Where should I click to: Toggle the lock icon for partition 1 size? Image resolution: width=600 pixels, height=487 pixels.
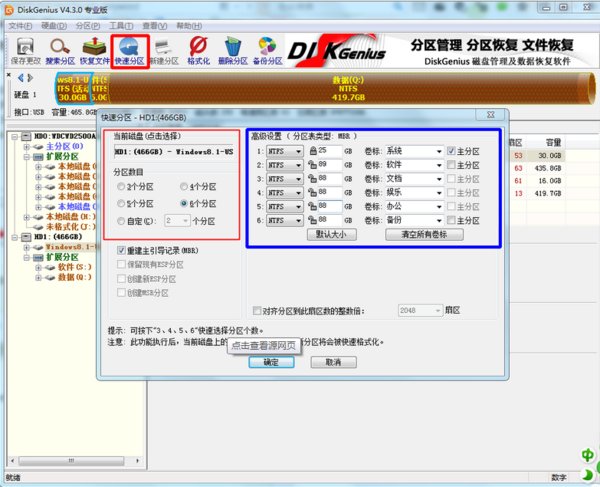313,151
